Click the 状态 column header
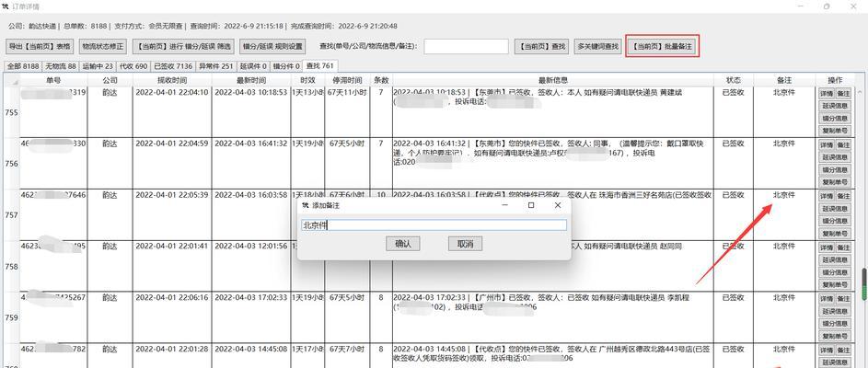 [734, 80]
